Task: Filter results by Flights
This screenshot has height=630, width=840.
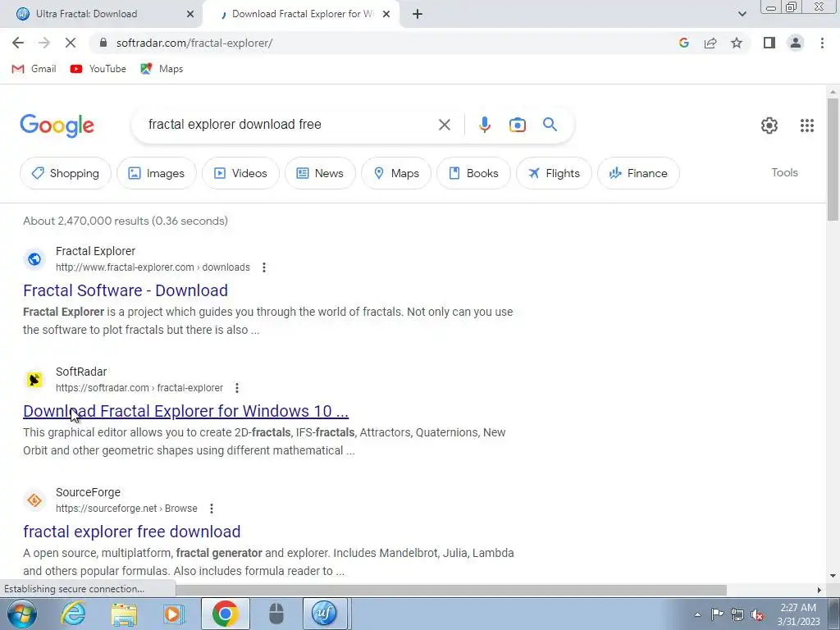Action: click(554, 173)
